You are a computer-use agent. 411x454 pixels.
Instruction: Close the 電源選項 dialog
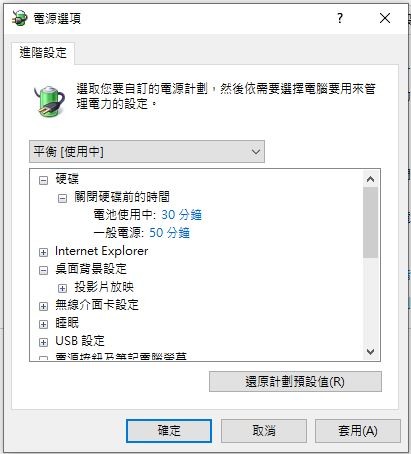pos(385,18)
